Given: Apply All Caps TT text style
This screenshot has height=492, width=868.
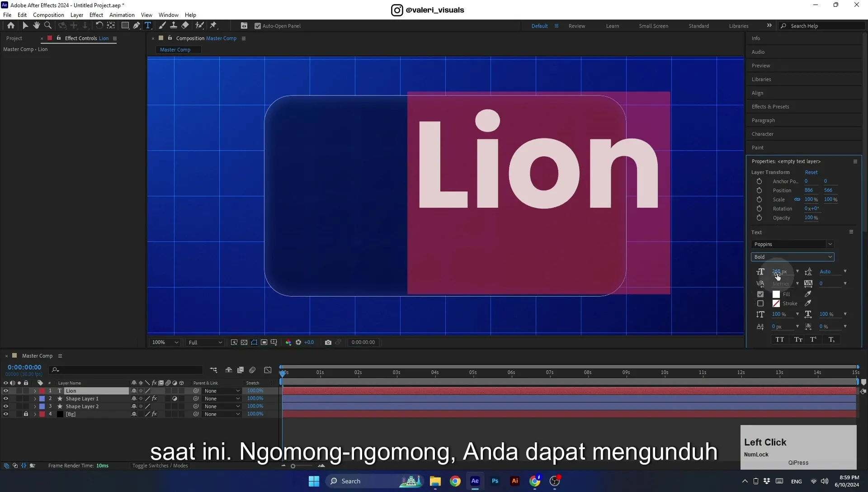Looking at the screenshot, I should click(x=780, y=340).
